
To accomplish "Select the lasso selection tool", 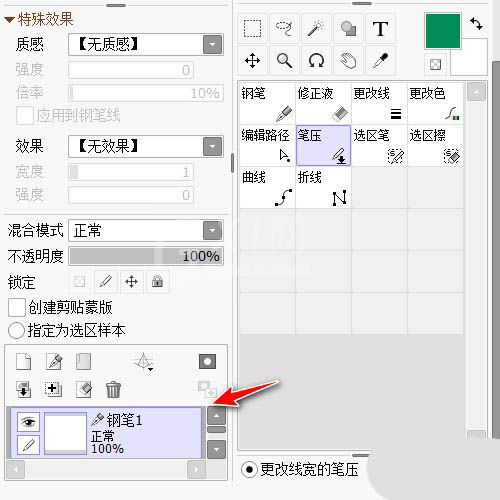I will point(284,29).
